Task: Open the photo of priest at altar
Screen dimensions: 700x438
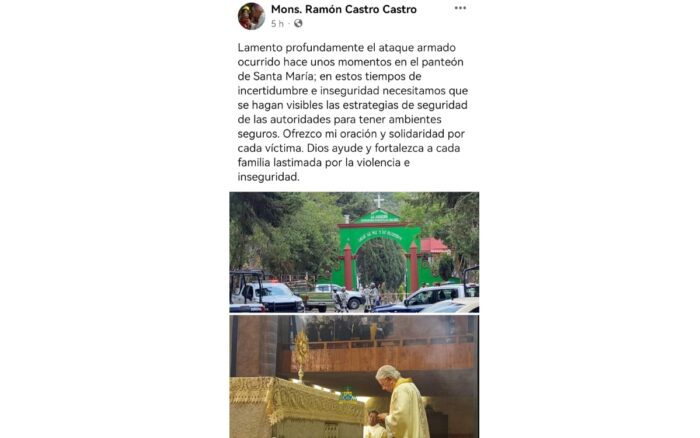Action: click(x=354, y=376)
